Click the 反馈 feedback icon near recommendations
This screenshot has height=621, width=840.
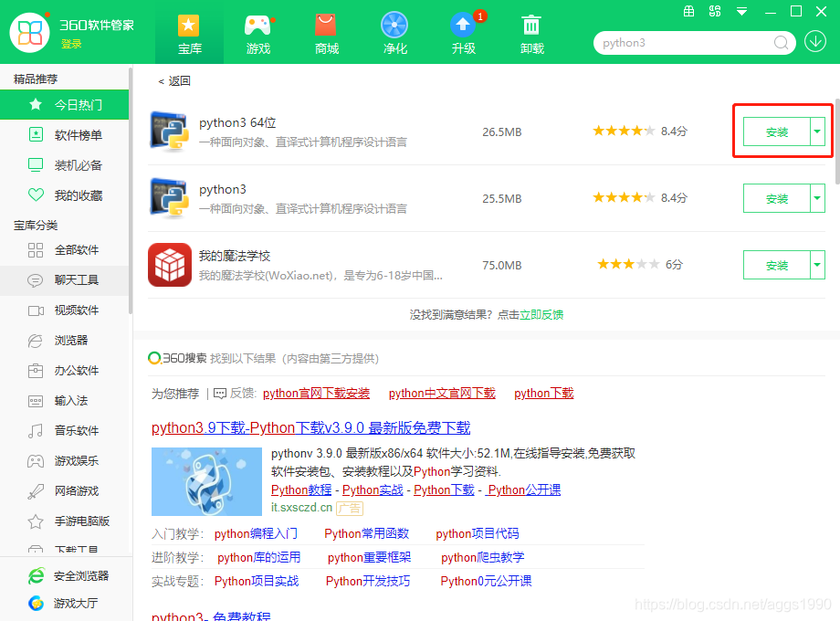point(220,394)
